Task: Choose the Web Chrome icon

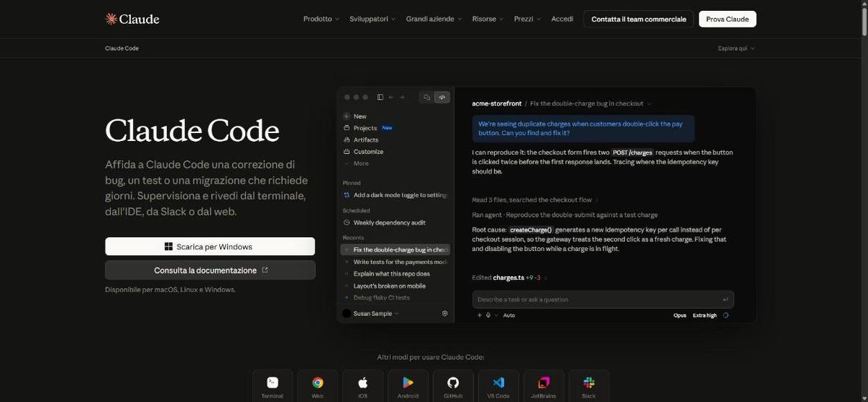Action: coord(318,382)
